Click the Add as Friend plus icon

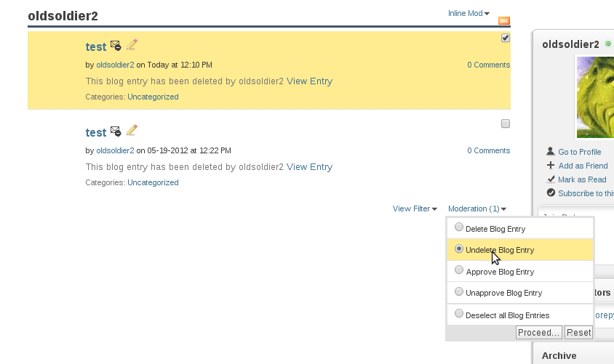(x=551, y=166)
